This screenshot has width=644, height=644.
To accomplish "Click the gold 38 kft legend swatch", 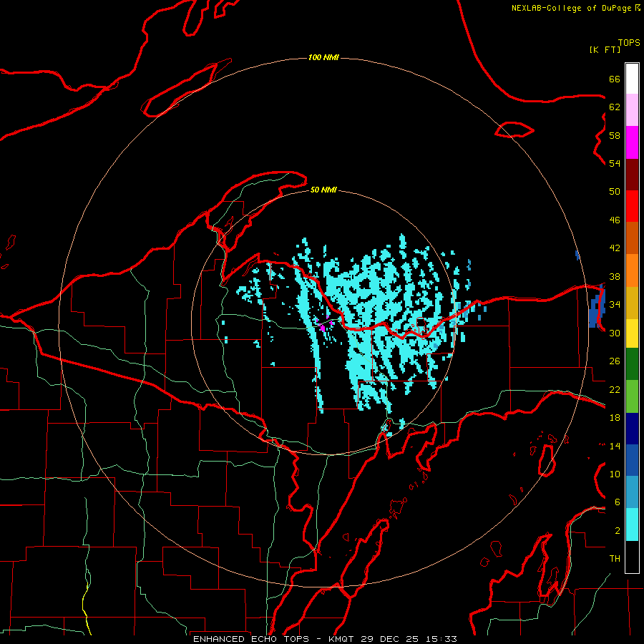I will pyautogui.click(x=632, y=303).
